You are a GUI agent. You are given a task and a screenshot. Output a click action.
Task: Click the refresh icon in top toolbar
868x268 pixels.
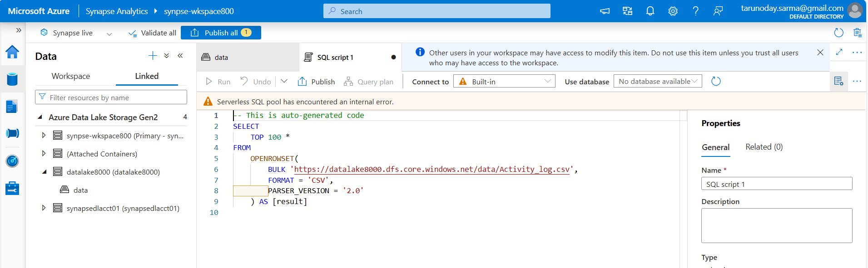(839, 33)
